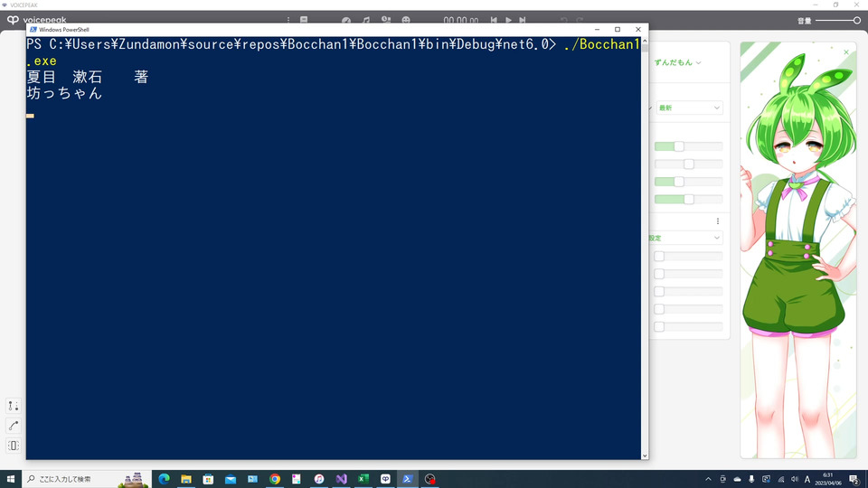
Task: Click the 夏目 漱石 著 output line
Action: coord(88,77)
